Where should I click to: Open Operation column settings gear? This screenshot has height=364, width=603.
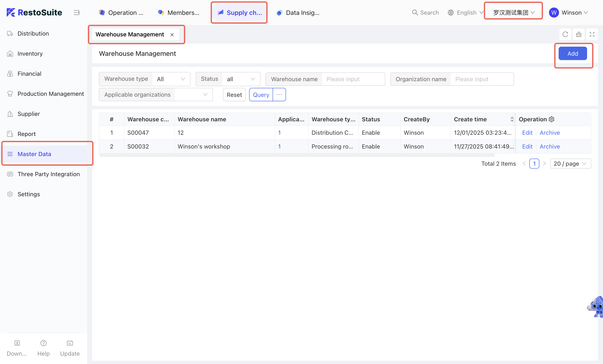pyautogui.click(x=551, y=119)
